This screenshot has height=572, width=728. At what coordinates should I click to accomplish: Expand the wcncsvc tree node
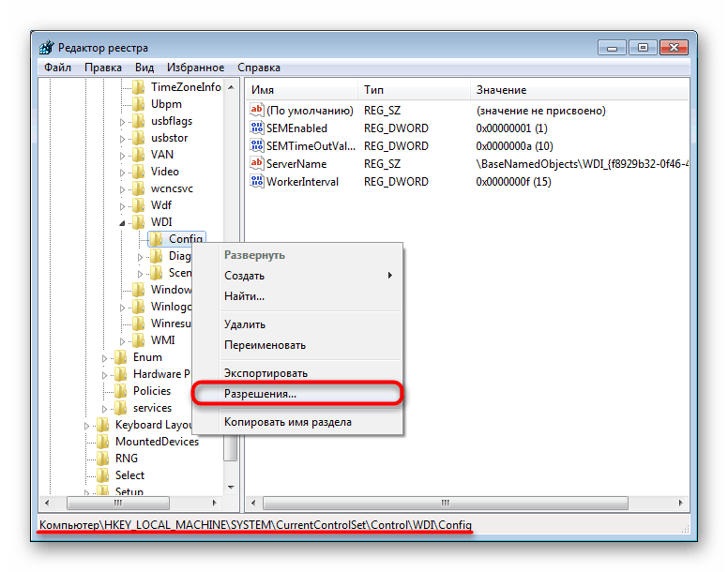coord(123,189)
